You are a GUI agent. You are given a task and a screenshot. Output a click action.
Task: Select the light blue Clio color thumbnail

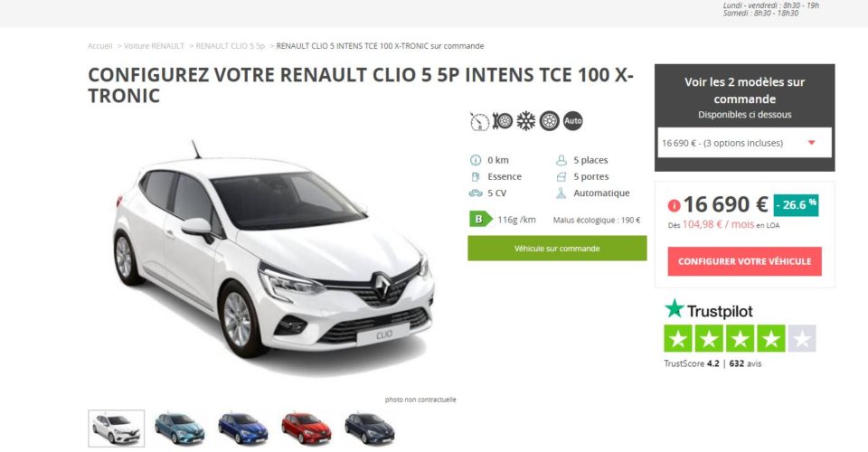[180, 428]
